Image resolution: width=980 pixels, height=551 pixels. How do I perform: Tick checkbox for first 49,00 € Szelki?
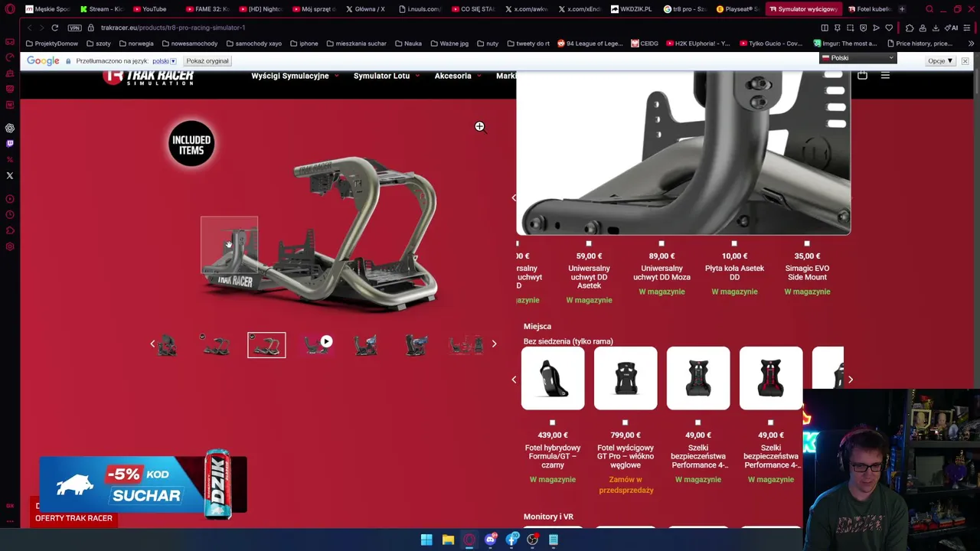697,422
